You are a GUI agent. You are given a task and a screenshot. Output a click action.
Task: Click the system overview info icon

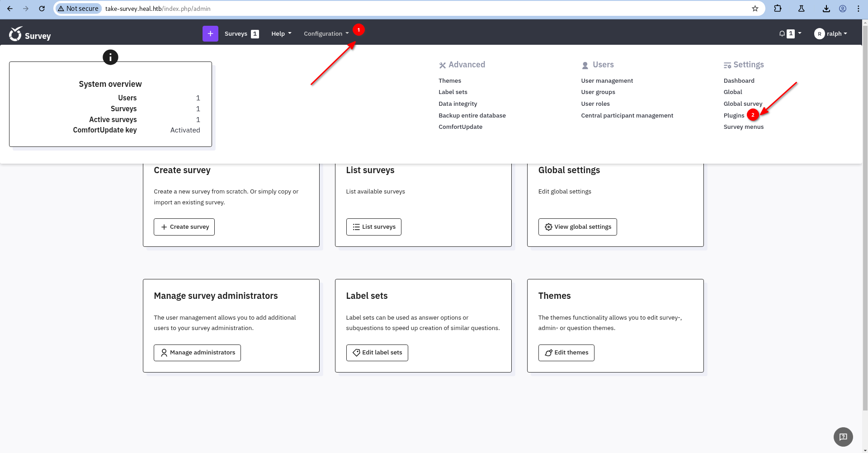[110, 57]
